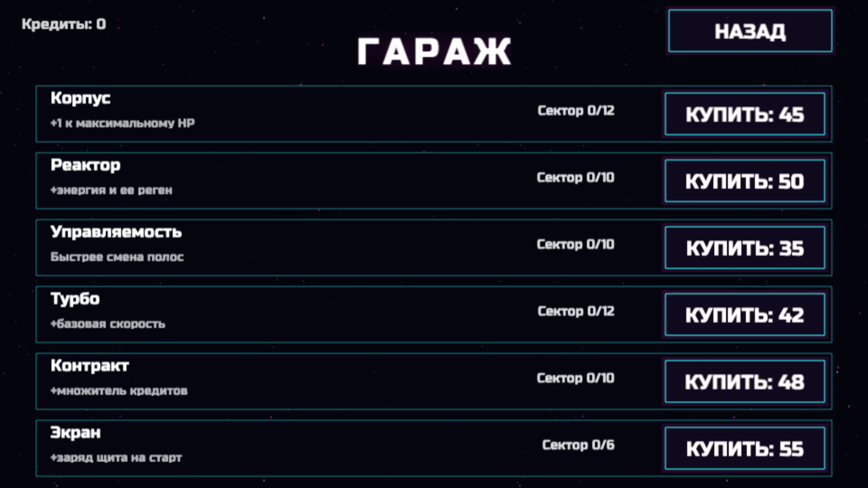868x488 pixels.
Task: Click the Сектор 0/6 counter for Экран
Action: coord(579,445)
